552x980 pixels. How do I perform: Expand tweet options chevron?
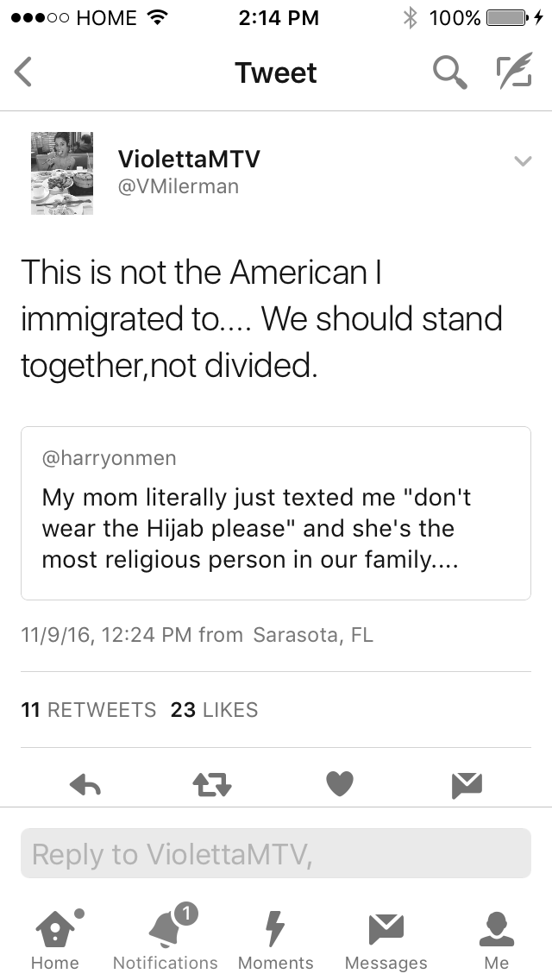[x=523, y=161]
